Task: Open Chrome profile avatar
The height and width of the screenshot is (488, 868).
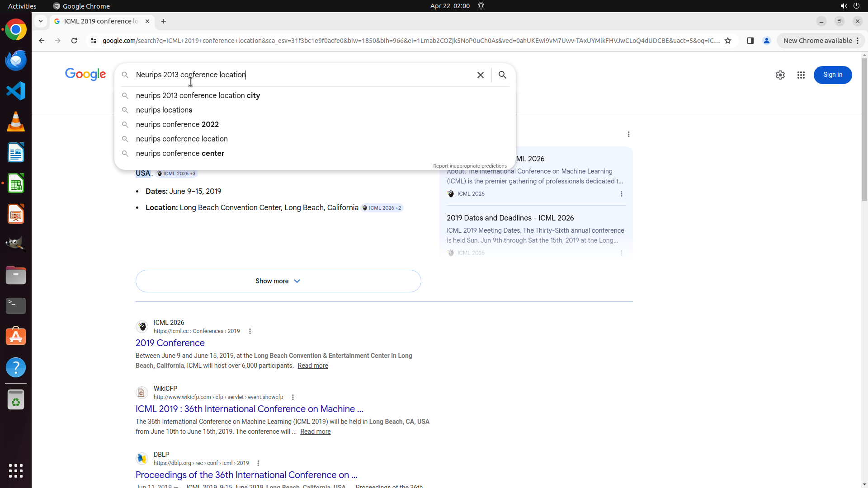Action: [x=766, y=41]
